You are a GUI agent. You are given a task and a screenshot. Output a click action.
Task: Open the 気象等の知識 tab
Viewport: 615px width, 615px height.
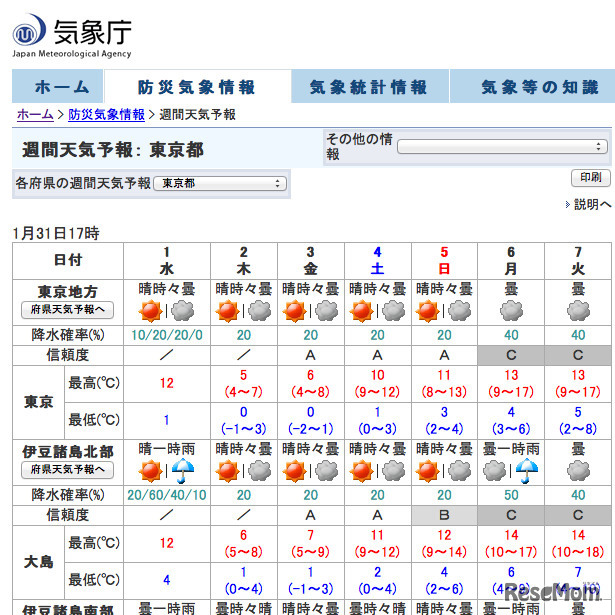coord(532,86)
